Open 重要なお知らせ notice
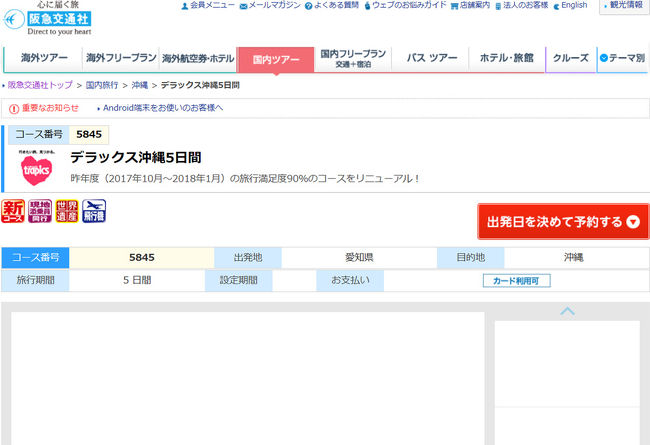The width and height of the screenshot is (650, 445). (x=50, y=108)
